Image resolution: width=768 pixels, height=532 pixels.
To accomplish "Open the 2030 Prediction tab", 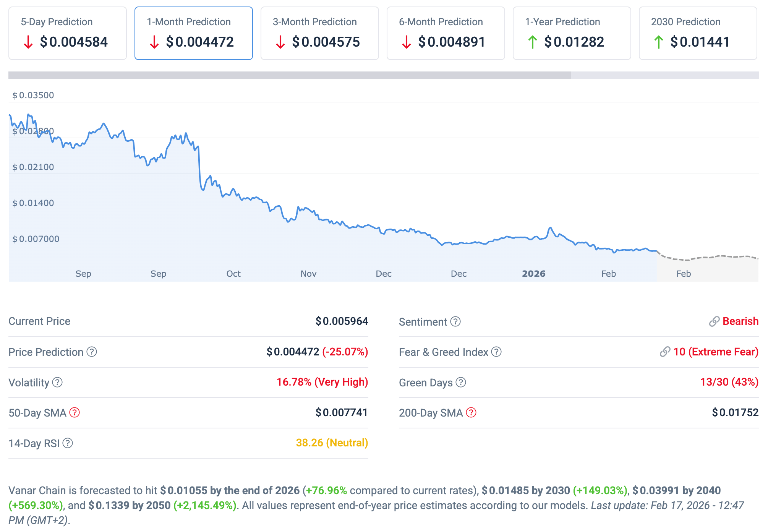I will [698, 33].
